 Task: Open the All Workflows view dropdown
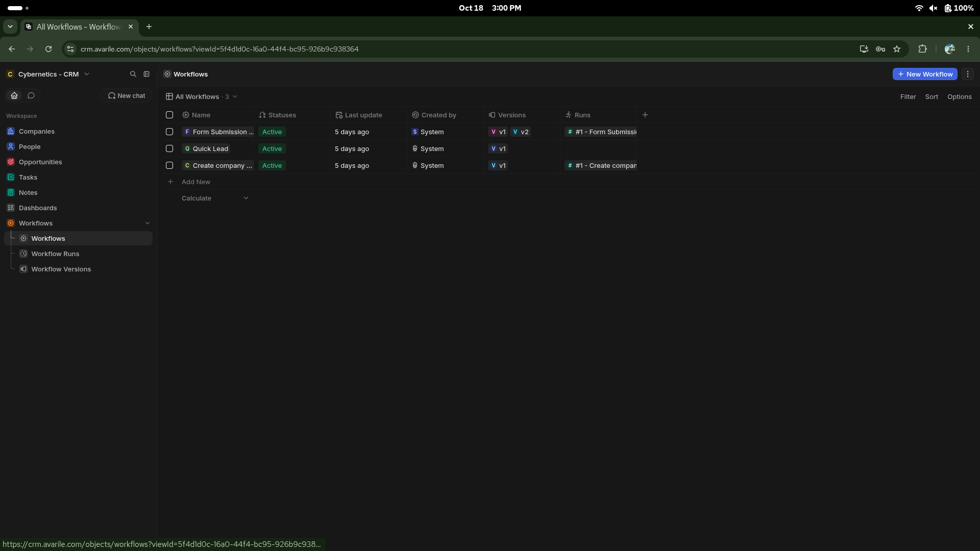click(202, 96)
